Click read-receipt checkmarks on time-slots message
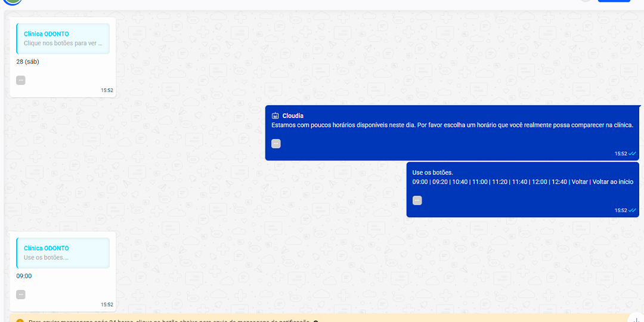 click(632, 210)
